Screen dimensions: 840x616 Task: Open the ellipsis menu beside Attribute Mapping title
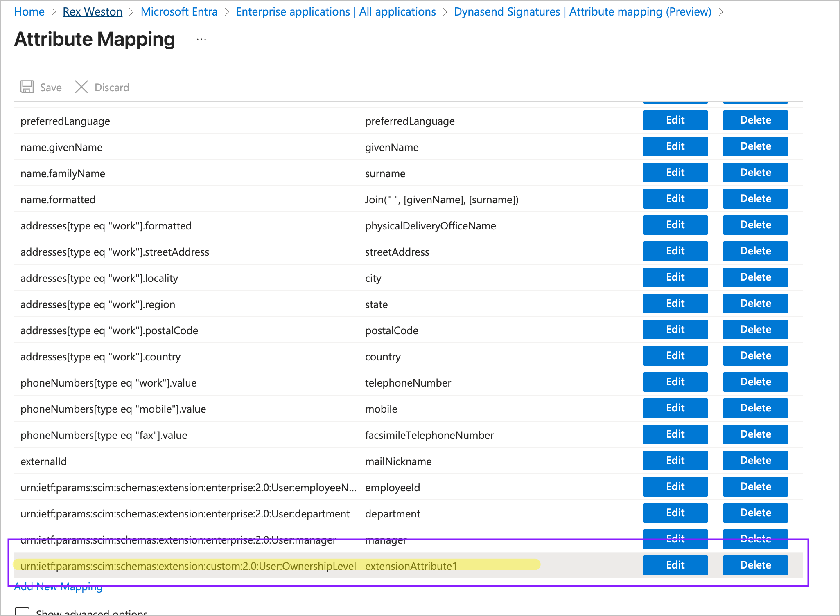(x=201, y=39)
